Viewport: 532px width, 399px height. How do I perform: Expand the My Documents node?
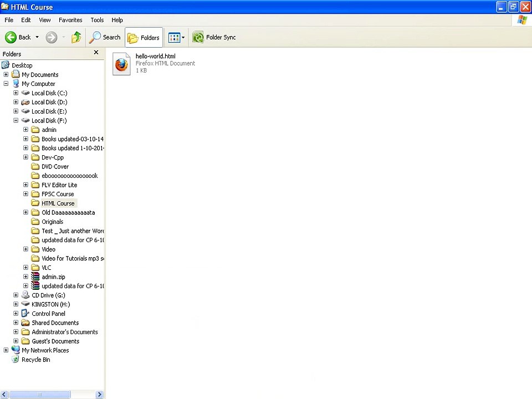6,74
